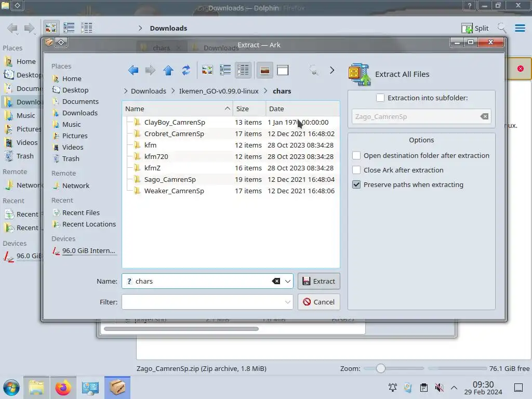Viewport: 532px width, 399px height.
Task: Sort files by Name column header
Action: click(177, 109)
